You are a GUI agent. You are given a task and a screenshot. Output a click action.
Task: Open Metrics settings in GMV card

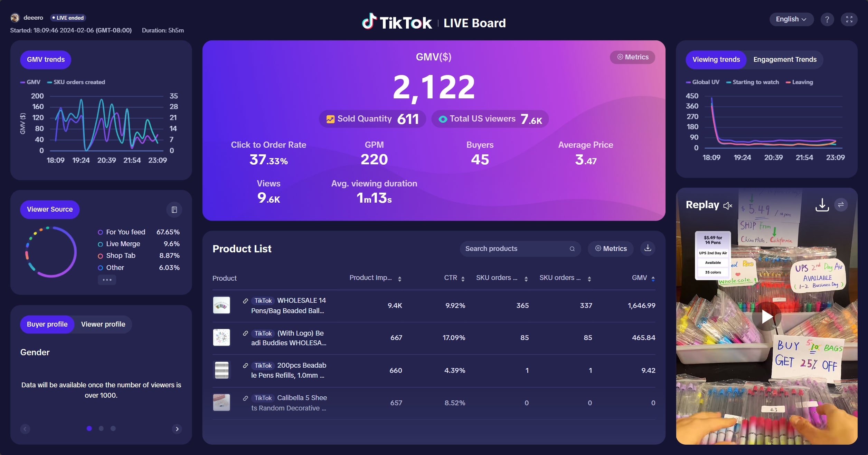[x=632, y=57]
